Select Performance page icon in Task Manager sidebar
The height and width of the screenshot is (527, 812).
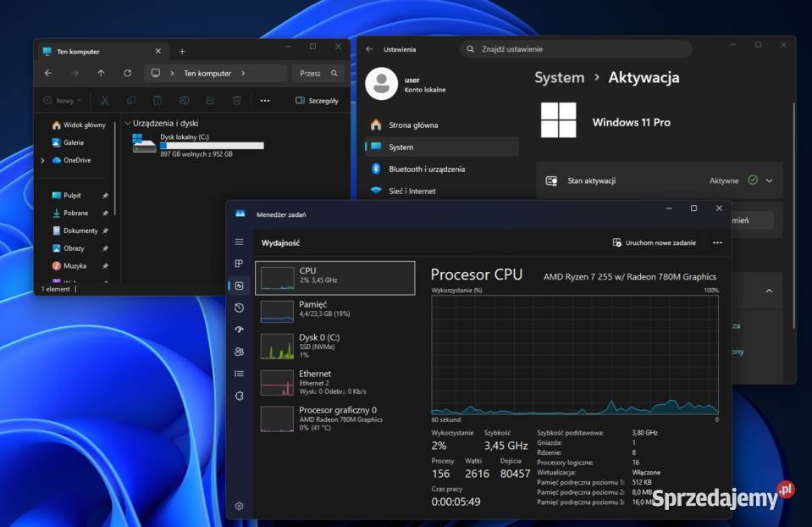pos(239,286)
